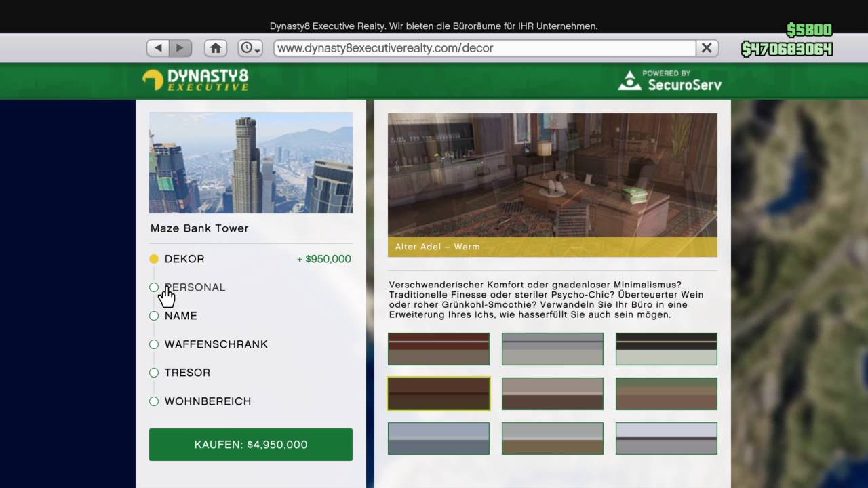This screenshot has height=488, width=868.
Task: Go forward with the browser forward arrow
Action: (x=180, y=48)
